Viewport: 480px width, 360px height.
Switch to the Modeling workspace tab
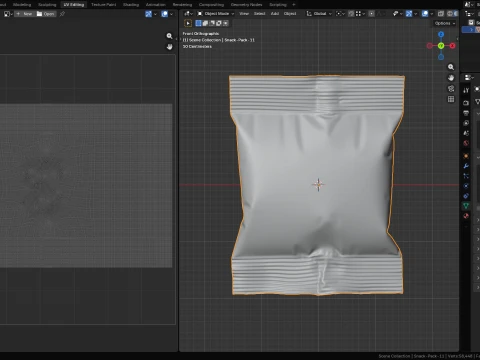pos(22,5)
